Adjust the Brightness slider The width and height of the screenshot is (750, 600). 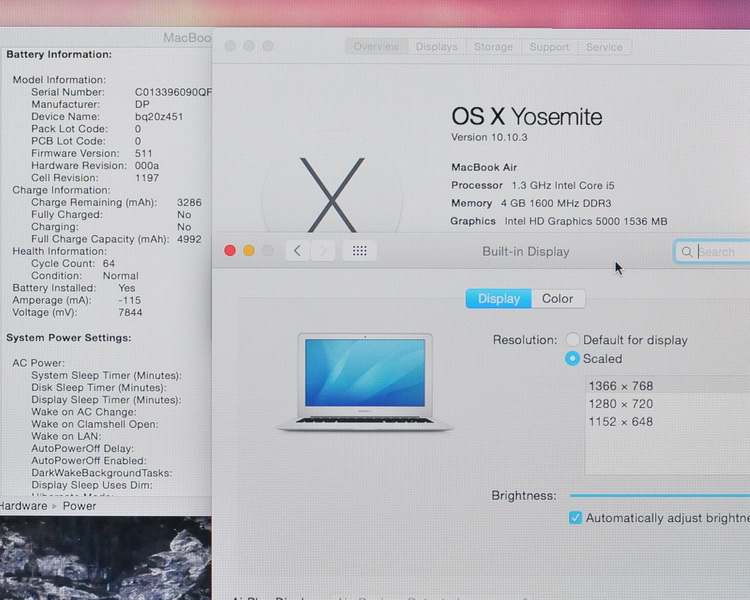click(660, 496)
